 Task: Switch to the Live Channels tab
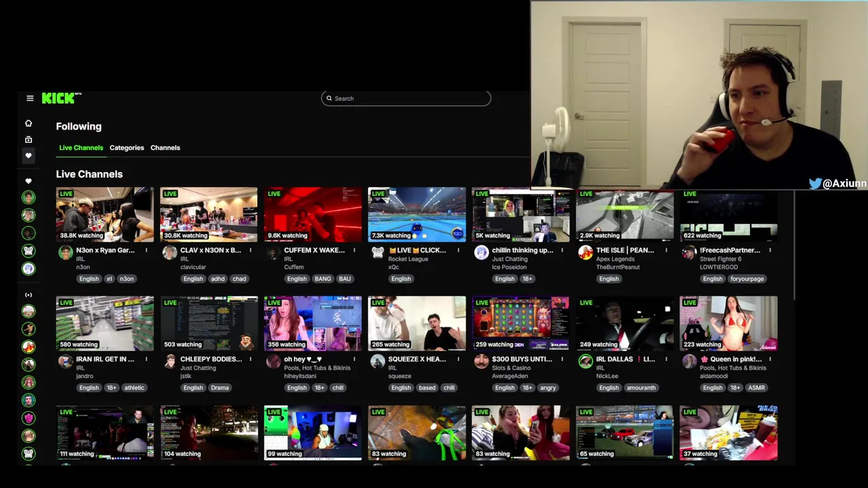pos(81,148)
